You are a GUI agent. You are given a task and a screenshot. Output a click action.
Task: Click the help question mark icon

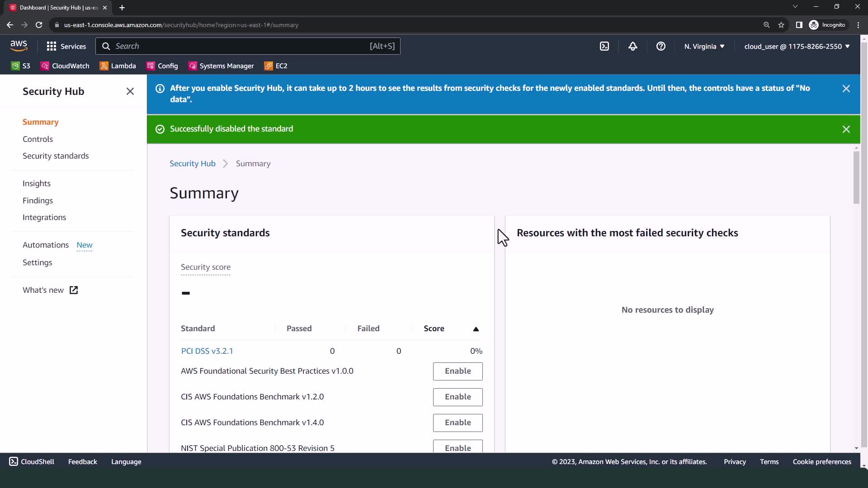tap(660, 46)
